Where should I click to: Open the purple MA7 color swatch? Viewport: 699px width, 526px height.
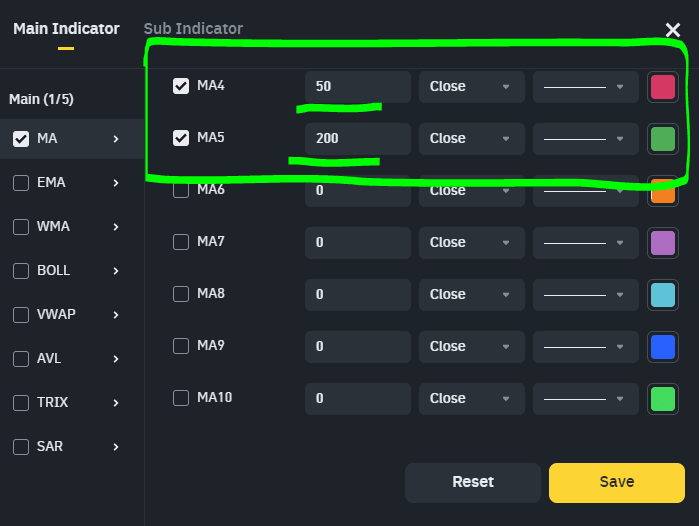click(662, 242)
